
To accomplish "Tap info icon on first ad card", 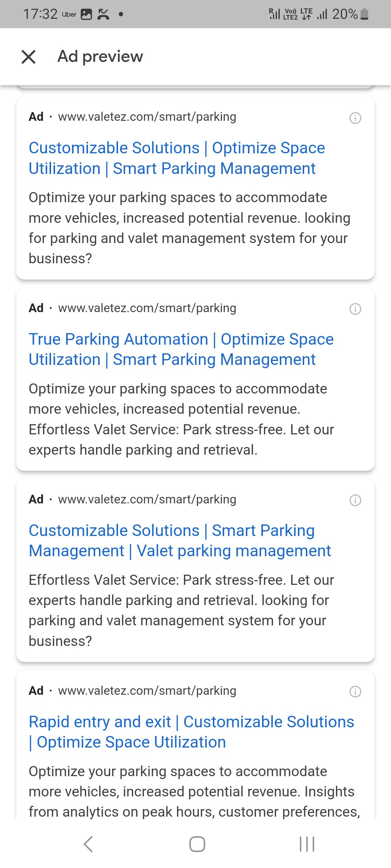I will [x=355, y=118].
